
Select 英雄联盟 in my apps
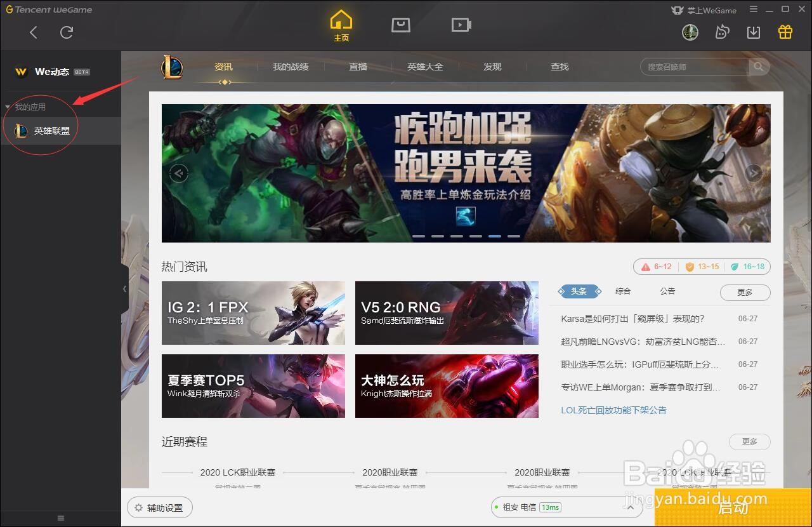click(60, 131)
